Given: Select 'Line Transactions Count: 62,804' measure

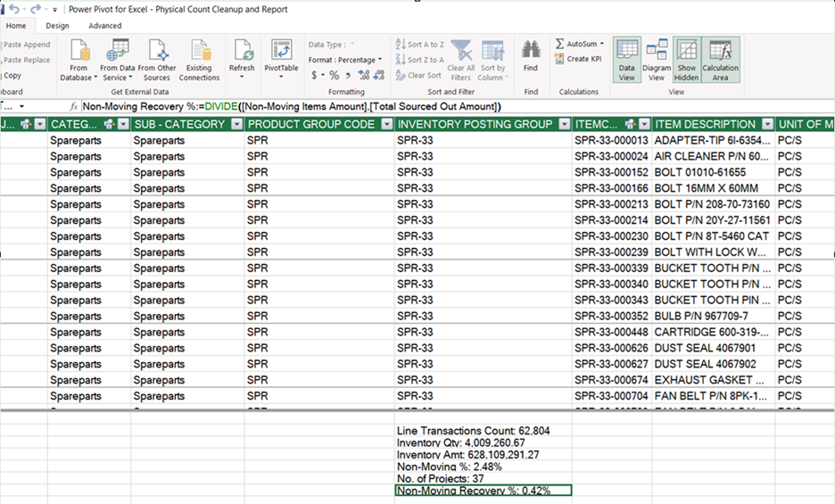Looking at the screenshot, I should coord(483,431).
